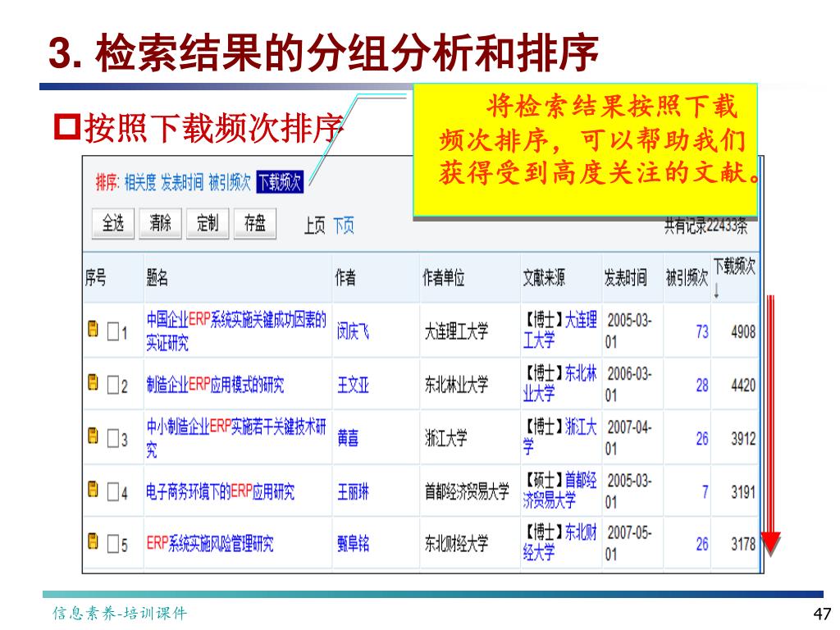Click the document icon in row 2
Screen dimensions: 840x630
tap(94, 382)
